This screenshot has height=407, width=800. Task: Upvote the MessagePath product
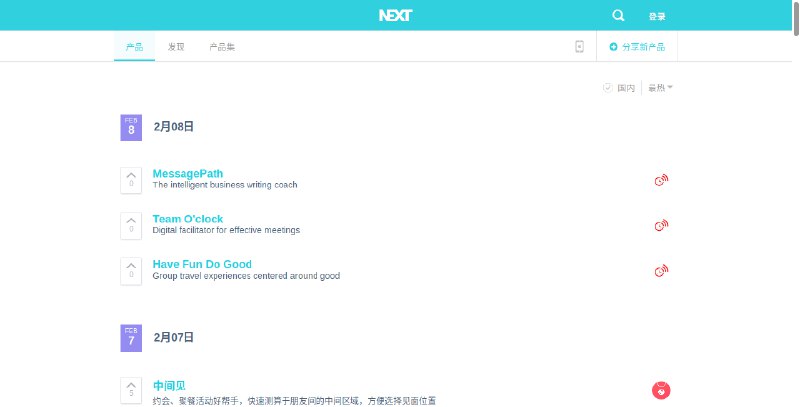tap(131, 179)
